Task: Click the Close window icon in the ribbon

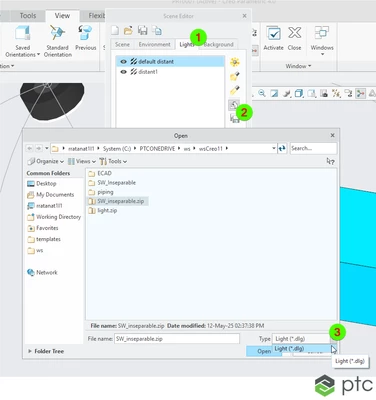Action: [295, 33]
